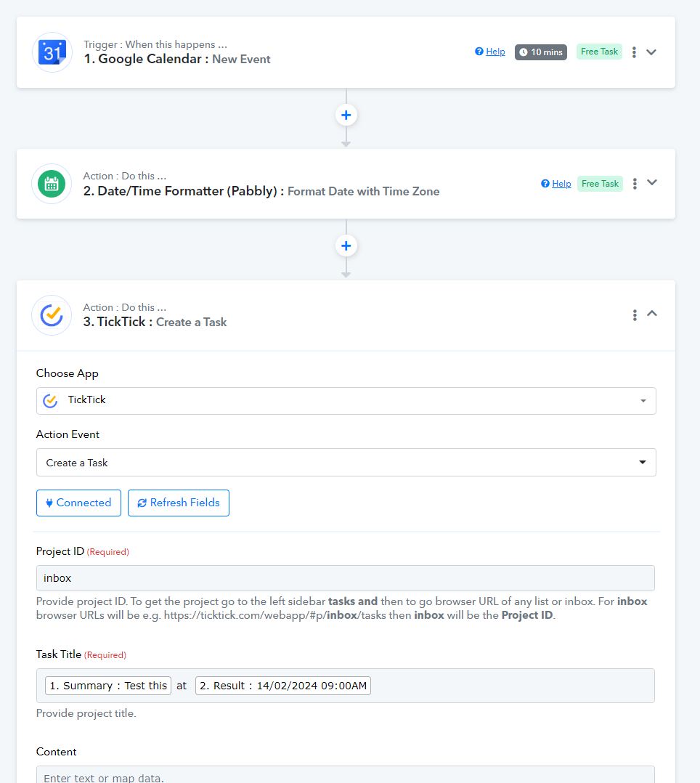Click the Free Task badge on Google Calendar step
This screenshot has width=700, height=783.
[x=599, y=52]
